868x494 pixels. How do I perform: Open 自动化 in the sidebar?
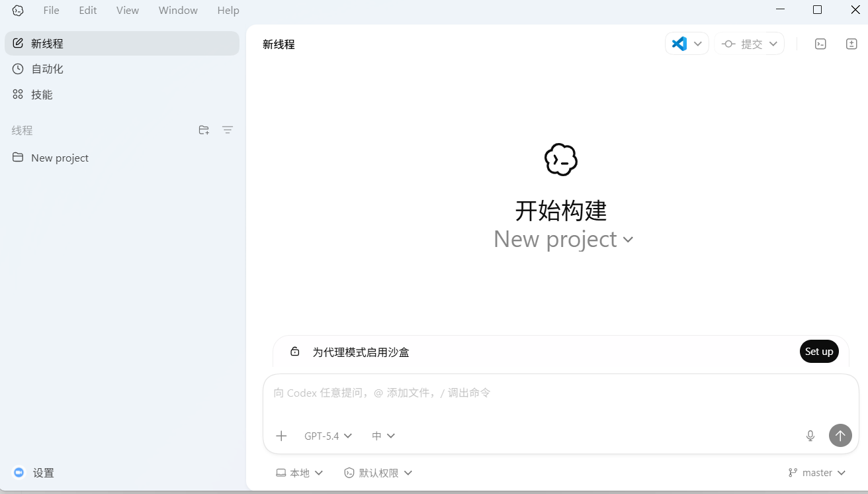[x=122, y=69]
